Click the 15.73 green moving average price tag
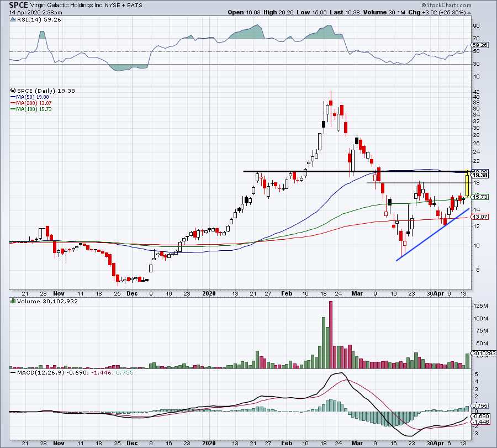Viewport: 497px width, 448px height. click(x=480, y=197)
